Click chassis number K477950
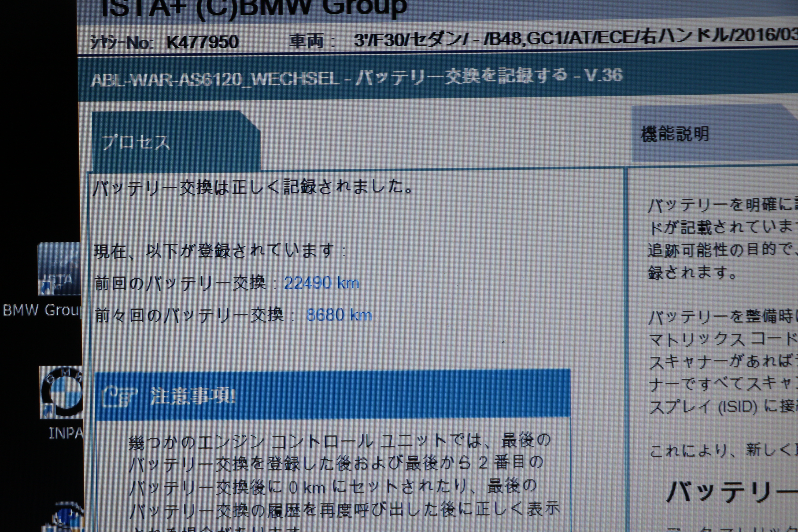This screenshot has height=532, width=798. coord(202,42)
